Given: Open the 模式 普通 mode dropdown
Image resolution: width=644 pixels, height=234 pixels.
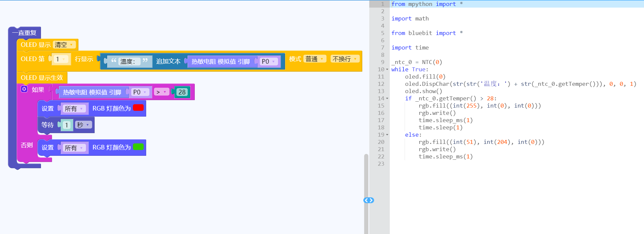Looking at the screenshot, I should click(315, 59).
